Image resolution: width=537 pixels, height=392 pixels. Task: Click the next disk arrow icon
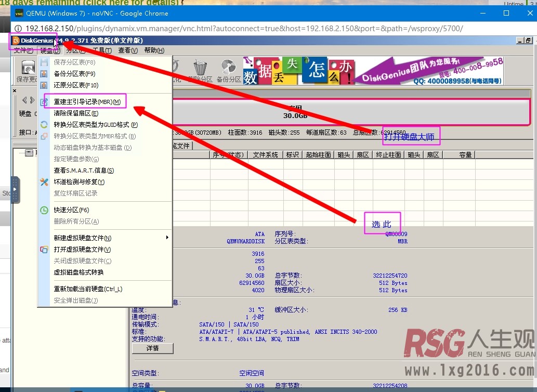coord(32,100)
